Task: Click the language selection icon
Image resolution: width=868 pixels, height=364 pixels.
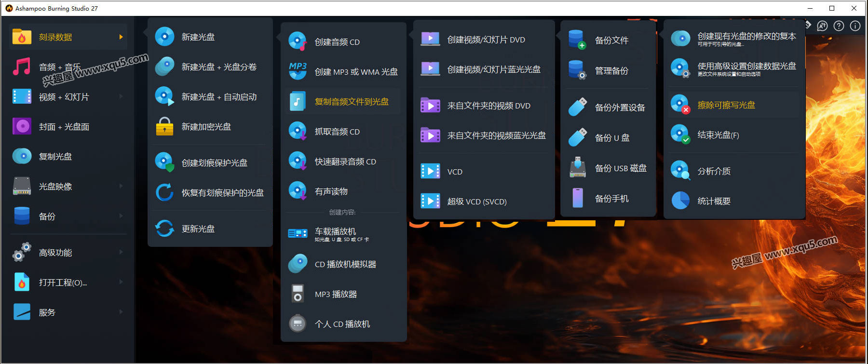Action: (x=822, y=26)
